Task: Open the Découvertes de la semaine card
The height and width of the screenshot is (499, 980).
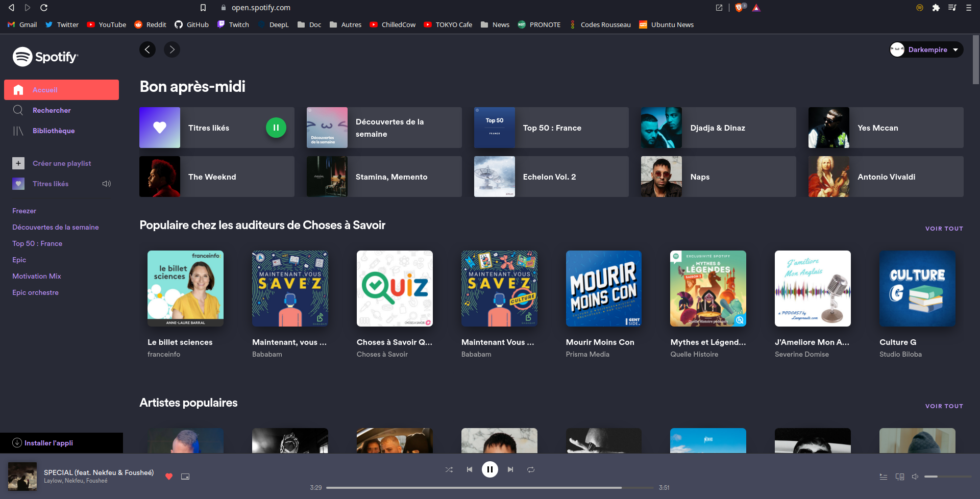Action: tap(384, 128)
